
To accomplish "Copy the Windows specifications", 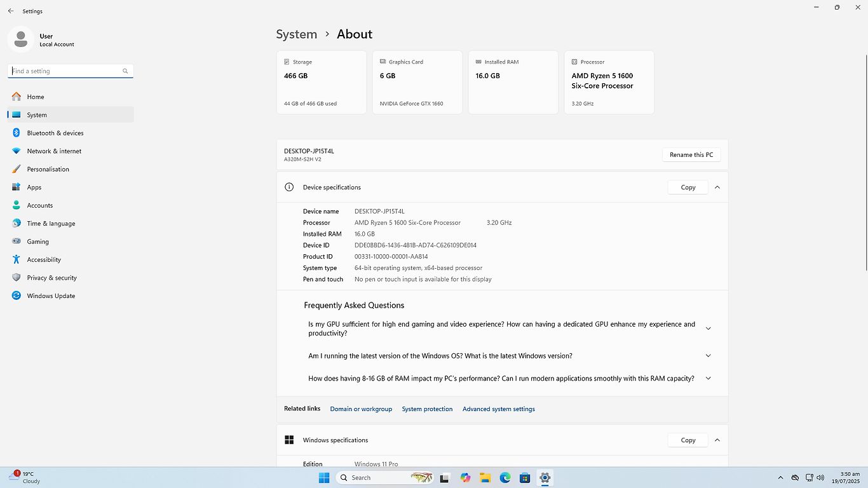I will pyautogui.click(x=688, y=440).
